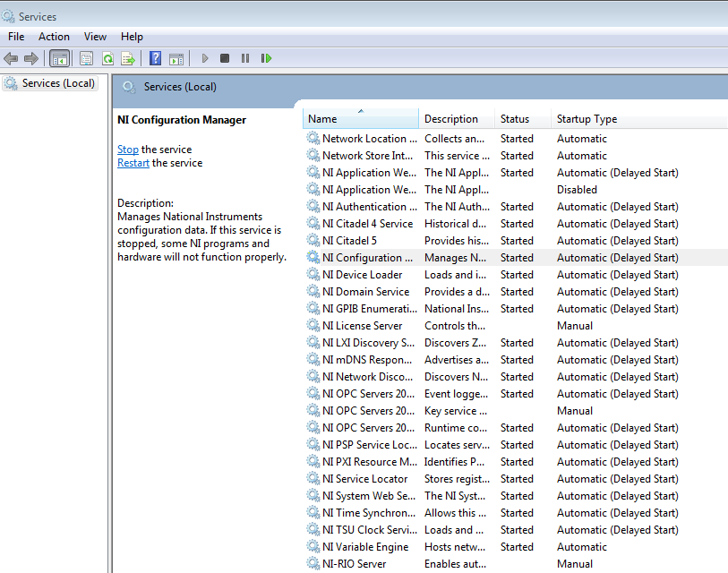Sort by the Description column header
The height and width of the screenshot is (573, 728).
point(457,119)
